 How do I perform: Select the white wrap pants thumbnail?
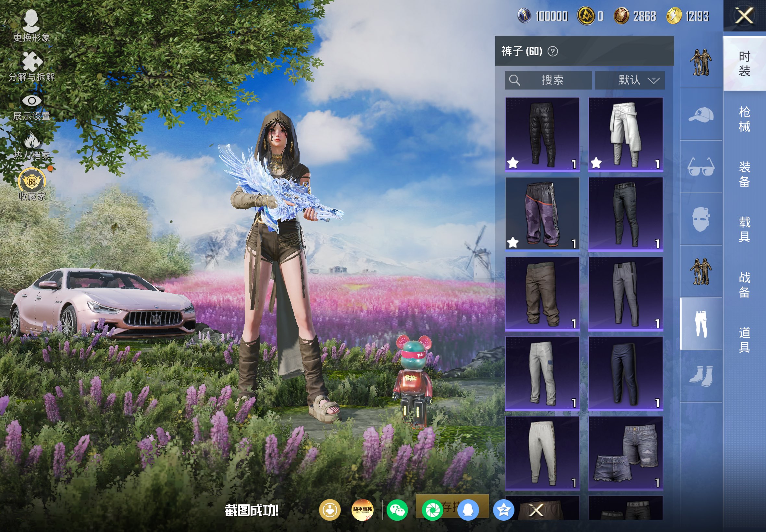pos(625,134)
